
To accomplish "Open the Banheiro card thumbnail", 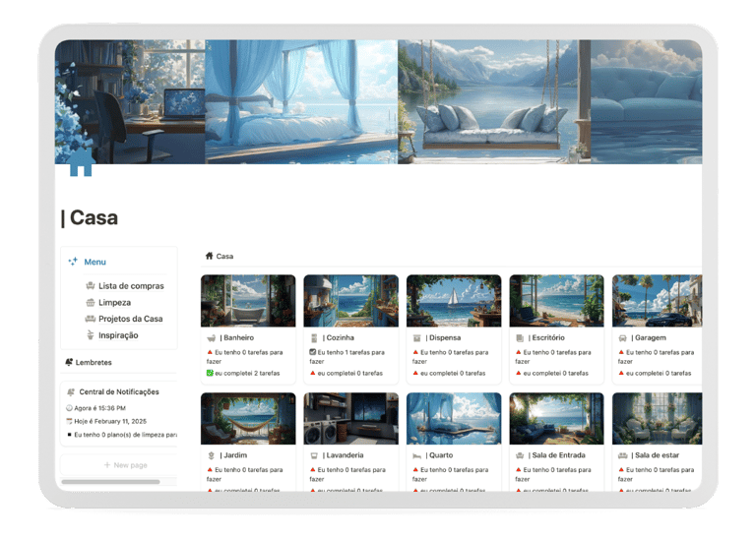I will 248,301.
